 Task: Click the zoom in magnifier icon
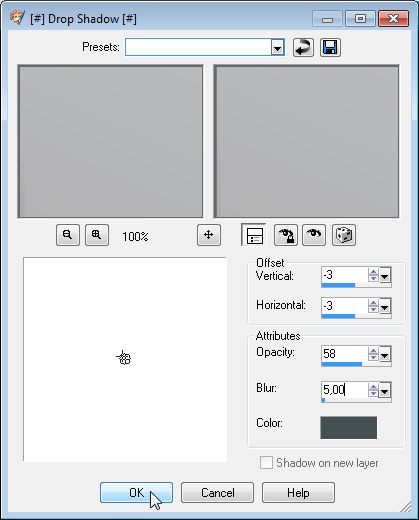97,235
